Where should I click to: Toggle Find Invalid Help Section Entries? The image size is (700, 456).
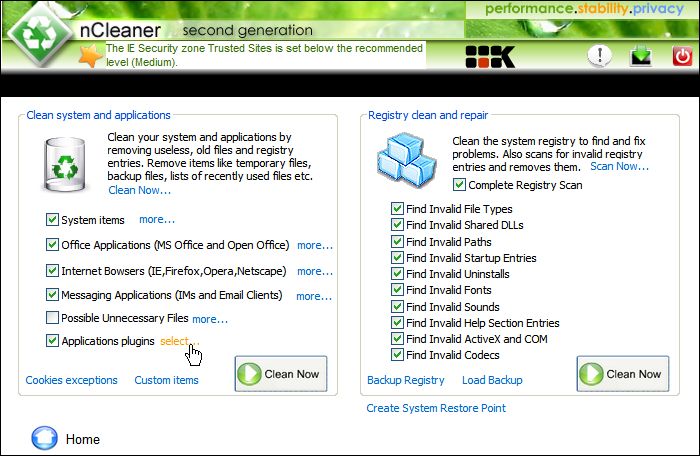[397, 323]
